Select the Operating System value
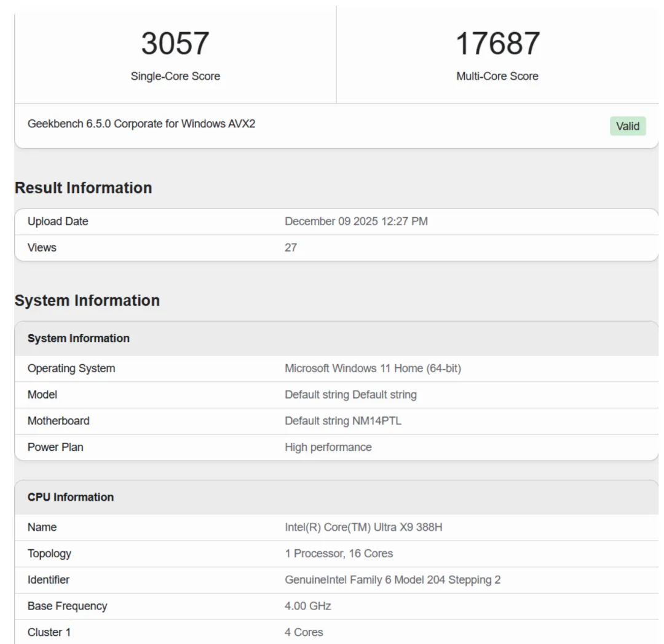 tap(374, 368)
